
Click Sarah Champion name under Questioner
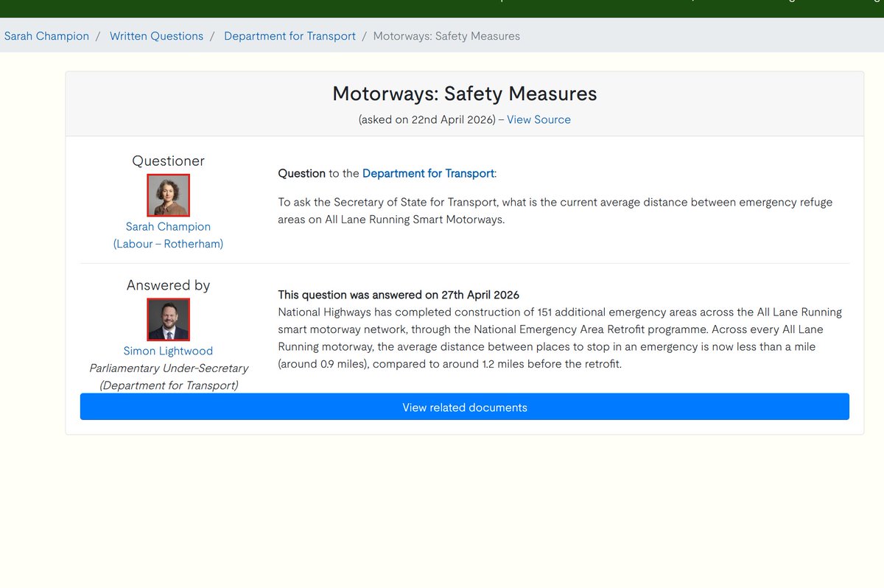point(168,227)
